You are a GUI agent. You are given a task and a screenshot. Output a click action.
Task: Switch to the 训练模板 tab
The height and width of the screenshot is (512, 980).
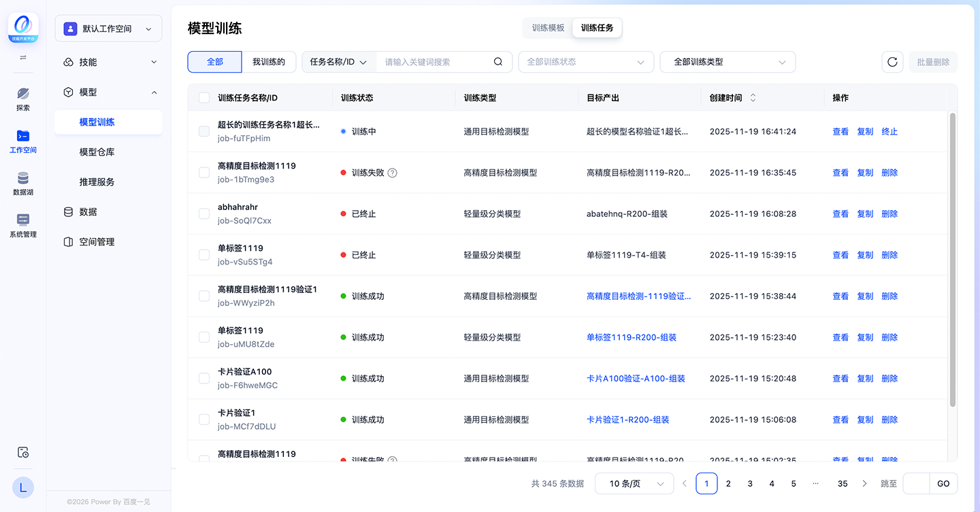point(549,28)
